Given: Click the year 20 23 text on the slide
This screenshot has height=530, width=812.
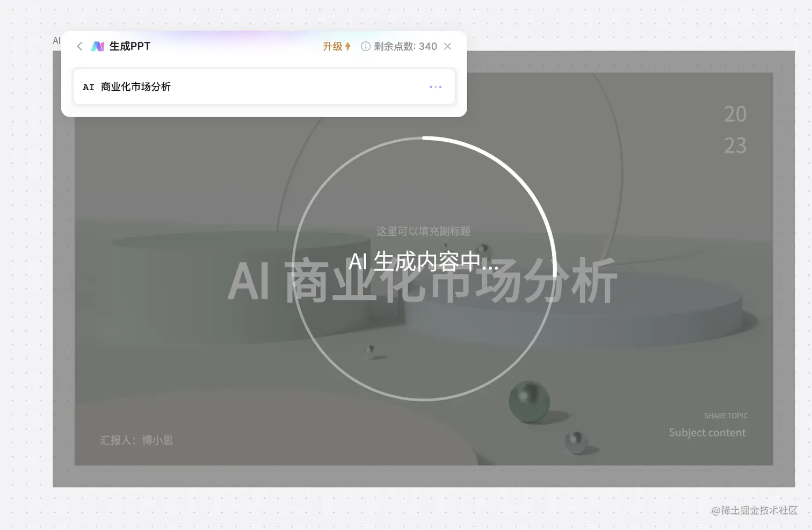Looking at the screenshot, I should (x=735, y=129).
